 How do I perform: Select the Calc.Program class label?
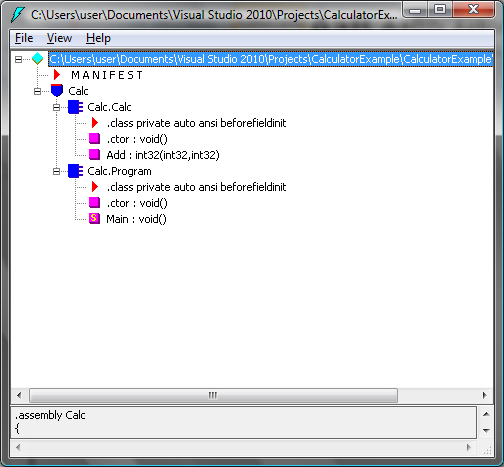tap(119, 171)
